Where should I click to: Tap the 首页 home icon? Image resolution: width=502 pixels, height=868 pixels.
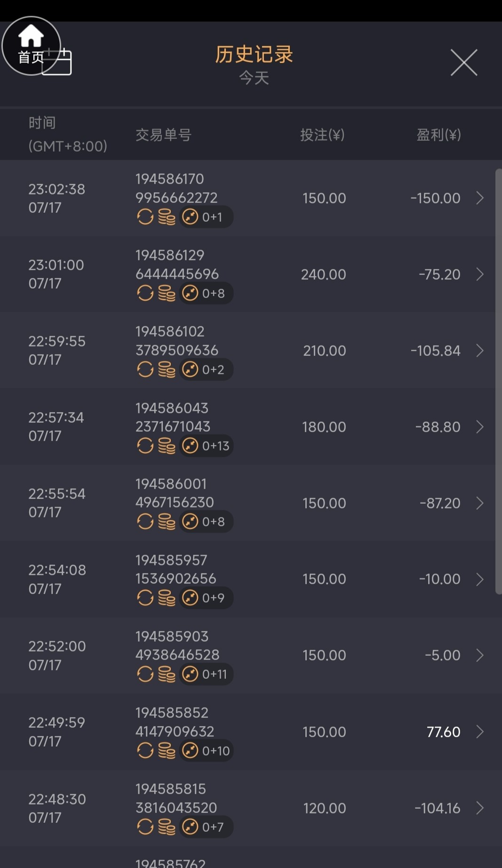coord(31,46)
